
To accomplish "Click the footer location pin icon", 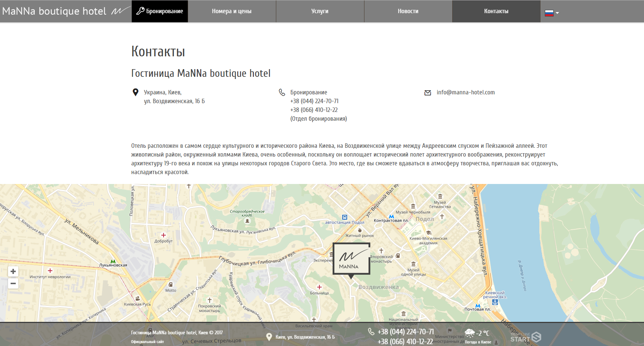I will [x=269, y=337].
